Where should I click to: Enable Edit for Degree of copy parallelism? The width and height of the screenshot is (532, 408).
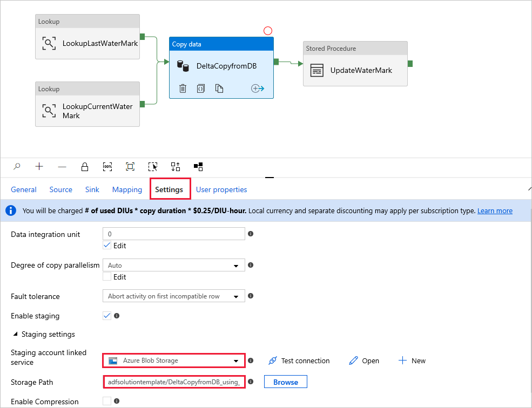107,276
